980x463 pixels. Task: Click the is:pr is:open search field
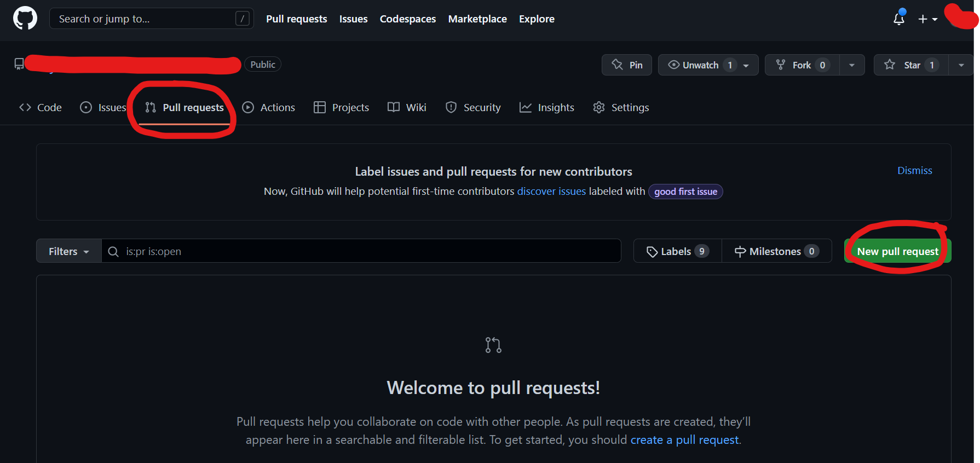[361, 251]
